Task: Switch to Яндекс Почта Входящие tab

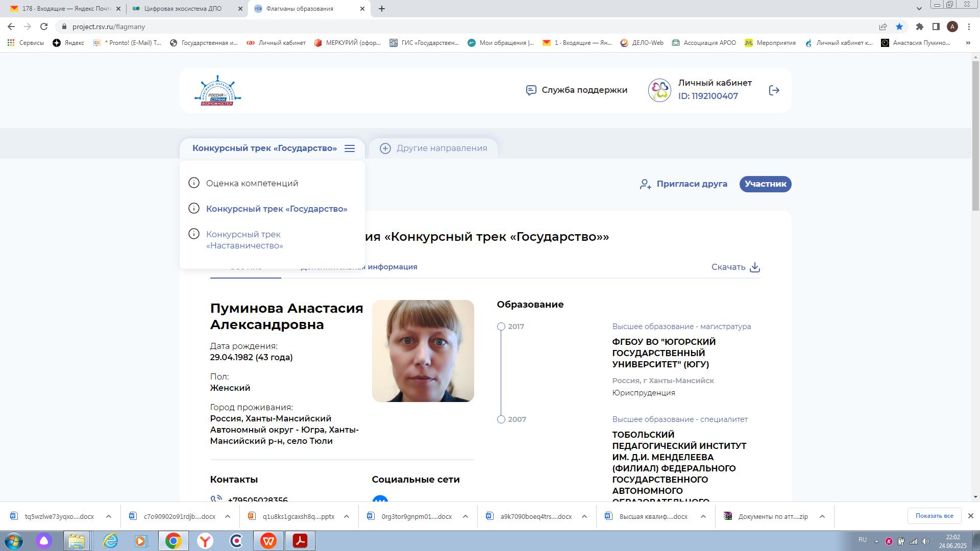Action: tap(66, 9)
